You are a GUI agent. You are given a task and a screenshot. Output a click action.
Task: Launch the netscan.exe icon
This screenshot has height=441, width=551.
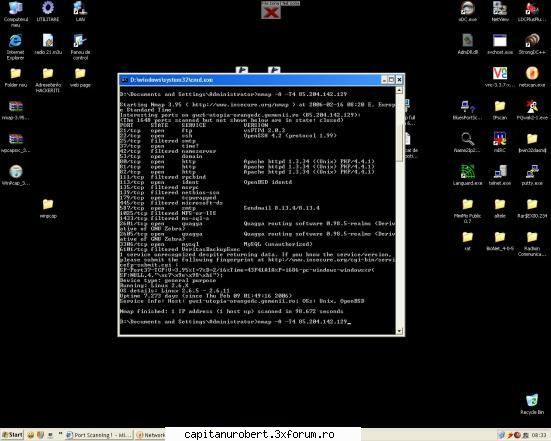(x=532, y=77)
